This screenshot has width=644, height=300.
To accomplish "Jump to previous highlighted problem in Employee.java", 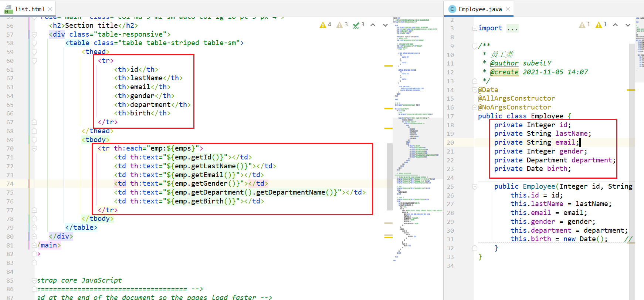I will point(616,25).
